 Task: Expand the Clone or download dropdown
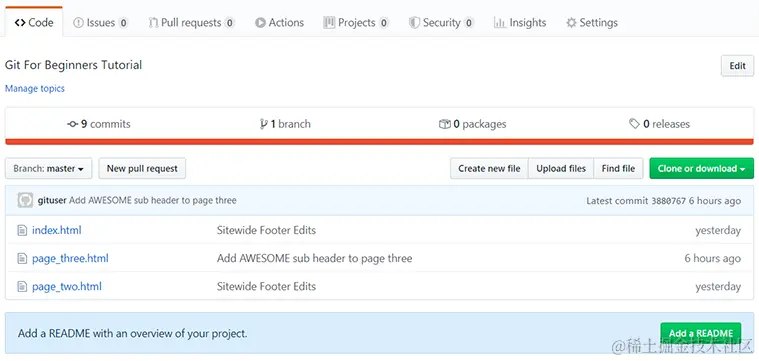701,168
